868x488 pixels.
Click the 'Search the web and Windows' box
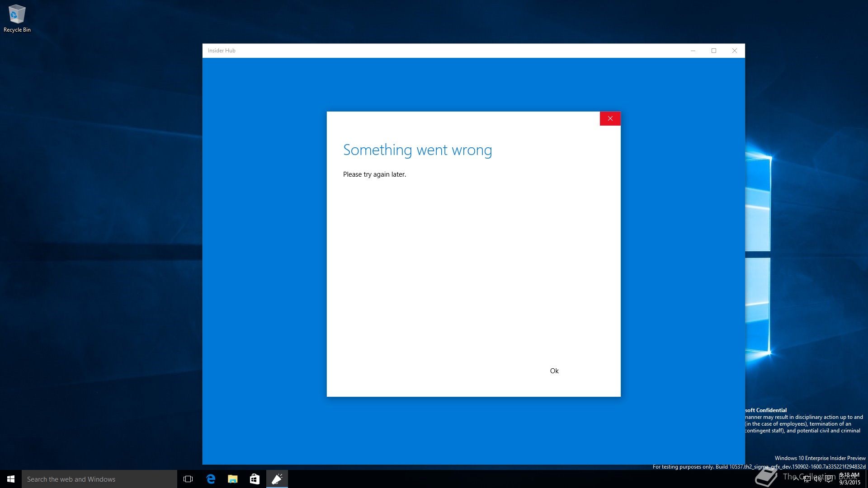coord(99,479)
